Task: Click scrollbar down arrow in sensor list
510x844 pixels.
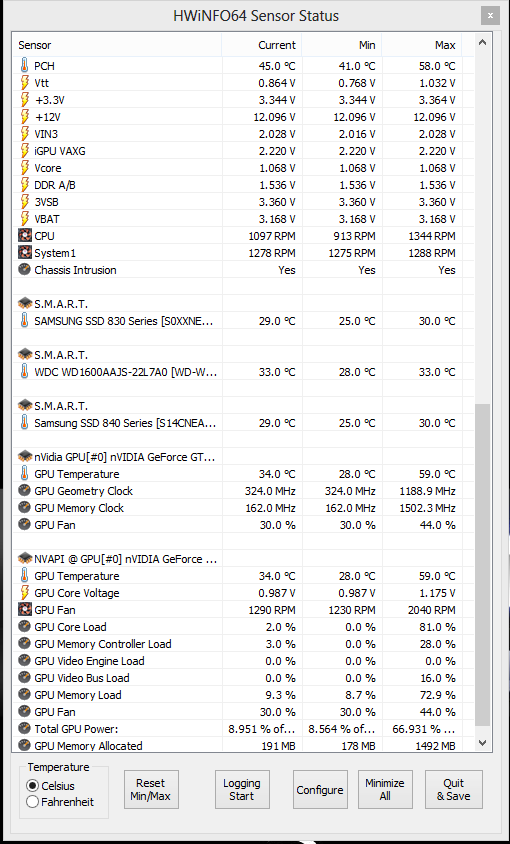Action: pos(483,743)
